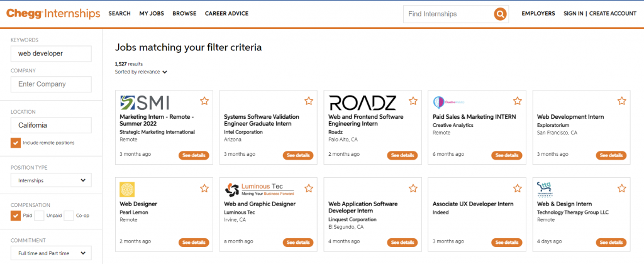Uncheck the Paid compensation checkbox

16,216
